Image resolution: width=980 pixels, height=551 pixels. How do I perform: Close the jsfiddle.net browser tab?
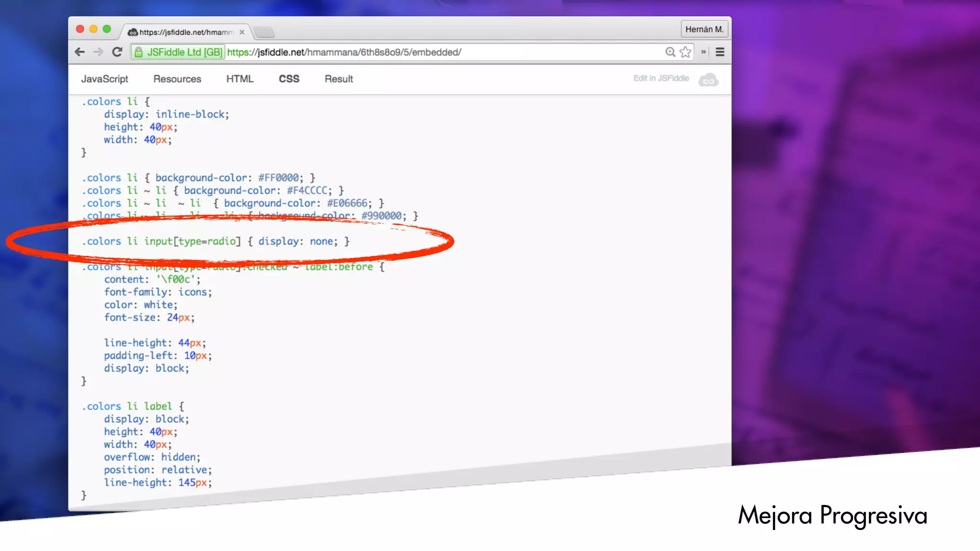point(242,32)
